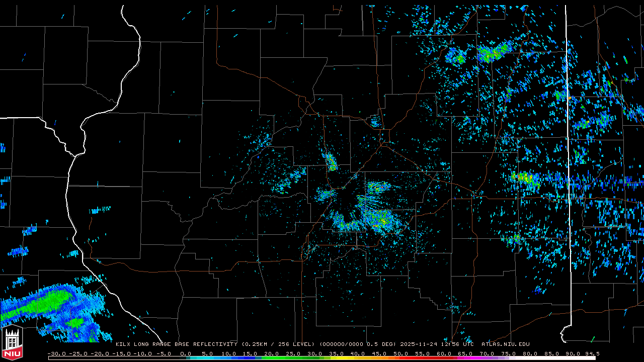This screenshot has width=644, height=362.
Task: Click the 30.0 scale label
Action: 315,353
